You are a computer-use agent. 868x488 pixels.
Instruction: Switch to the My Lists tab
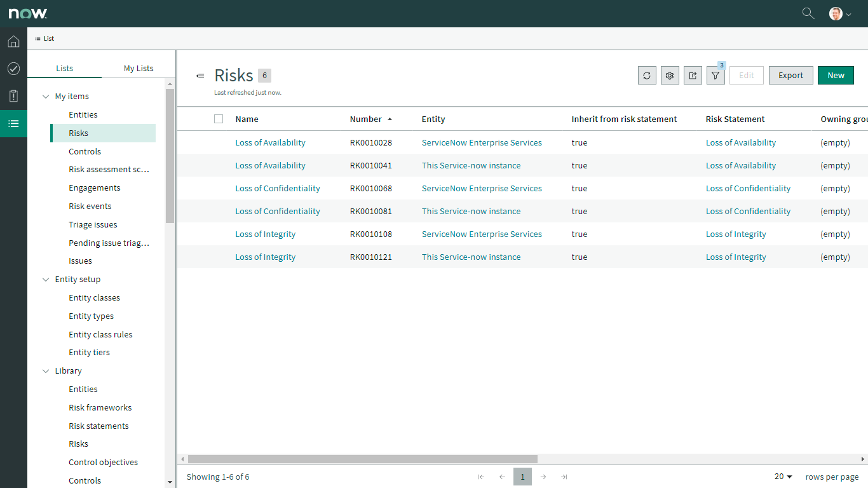pyautogui.click(x=139, y=68)
